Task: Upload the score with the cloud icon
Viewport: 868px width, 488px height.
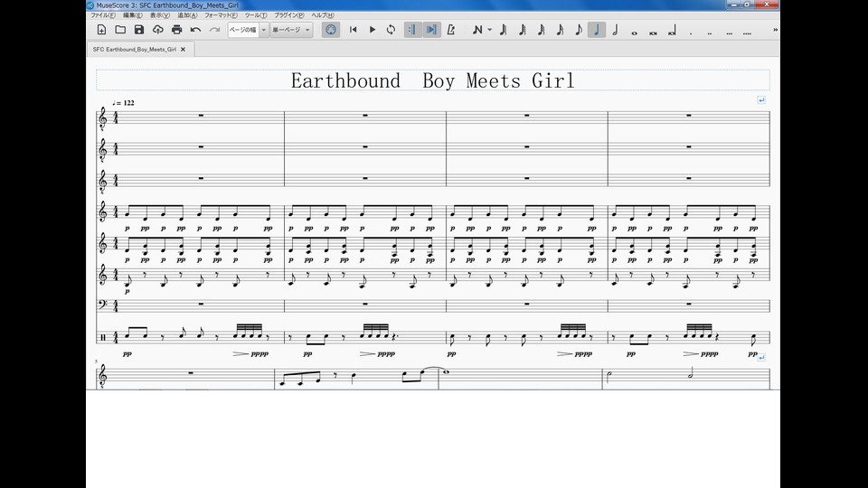Action: point(157,30)
